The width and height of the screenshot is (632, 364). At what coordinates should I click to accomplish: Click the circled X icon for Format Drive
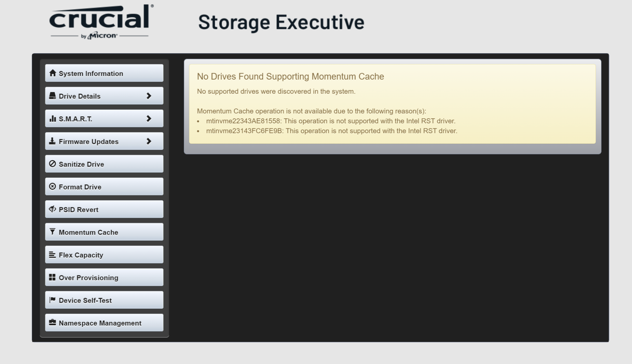point(53,186)
